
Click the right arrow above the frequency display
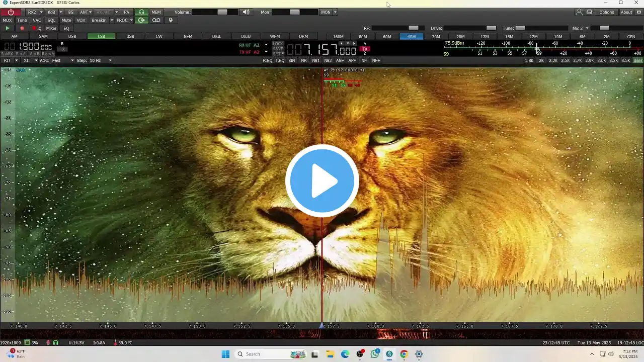(354, 44)
